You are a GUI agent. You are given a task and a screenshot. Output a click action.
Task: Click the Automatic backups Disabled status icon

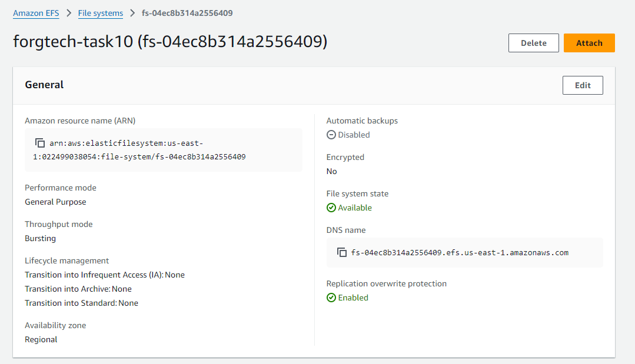click(x=331, y=135)
